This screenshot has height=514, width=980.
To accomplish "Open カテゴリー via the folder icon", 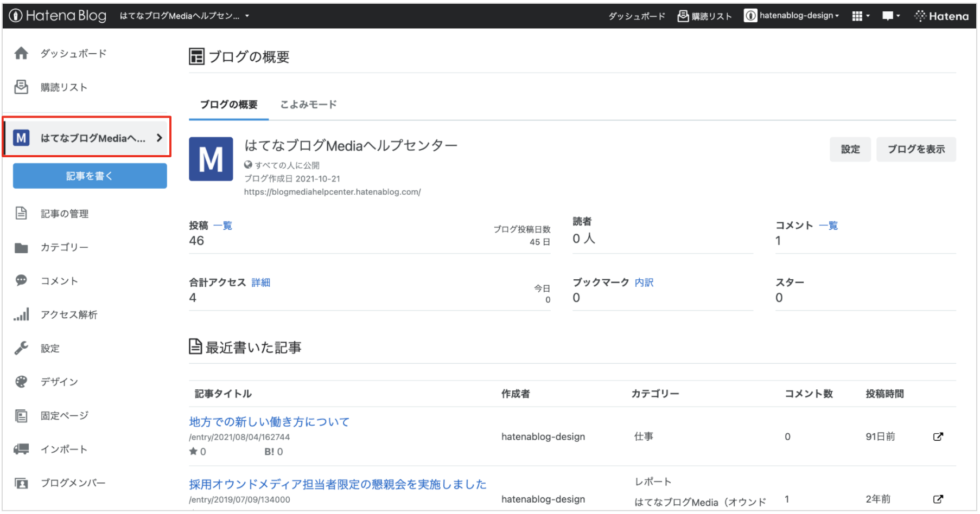I will 21,247.
